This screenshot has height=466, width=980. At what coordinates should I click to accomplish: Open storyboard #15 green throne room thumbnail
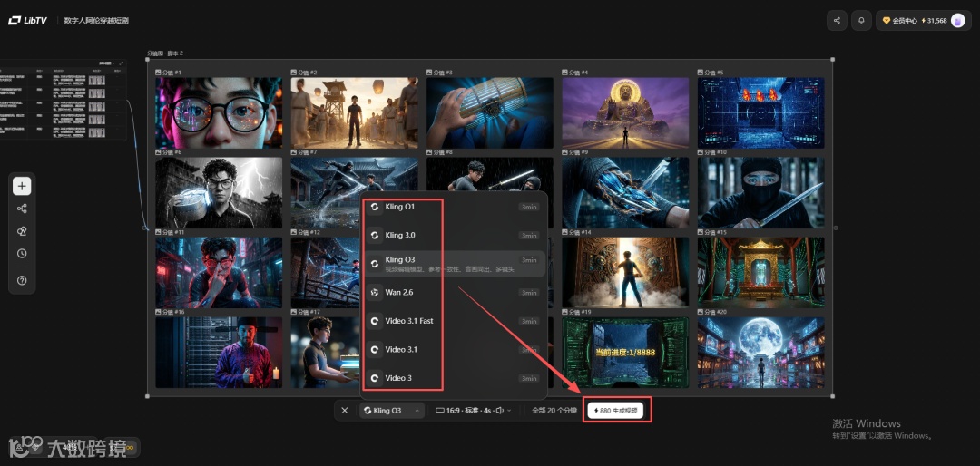pos(761,272)
